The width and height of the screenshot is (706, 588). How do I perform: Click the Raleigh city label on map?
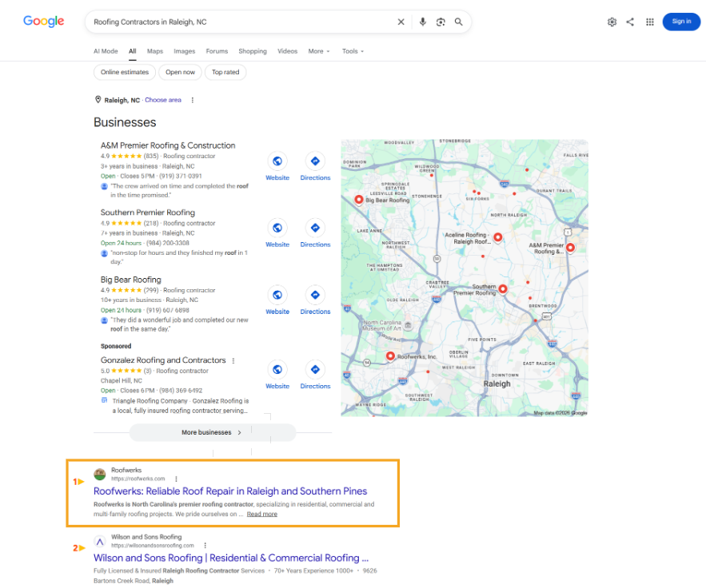[497, 383]
